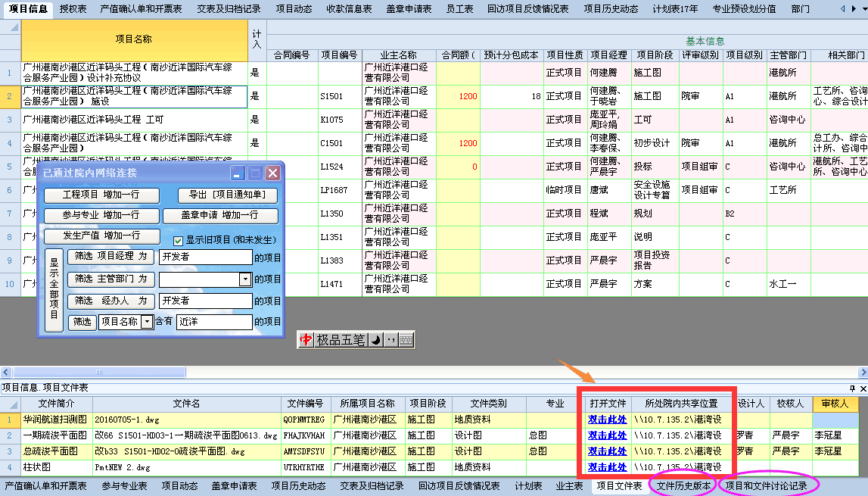Open the 专业预设划分值 tab
This screenshot has height=496, width=868.
tap(744, 9)
